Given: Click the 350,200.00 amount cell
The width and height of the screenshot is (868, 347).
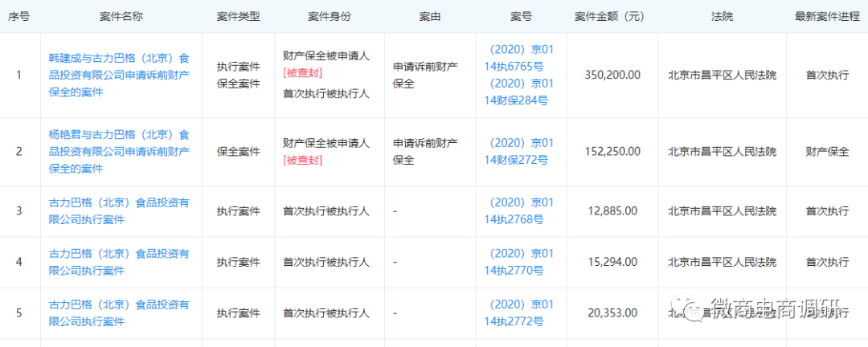Looking at the screenshot, I should click(612, 74).
